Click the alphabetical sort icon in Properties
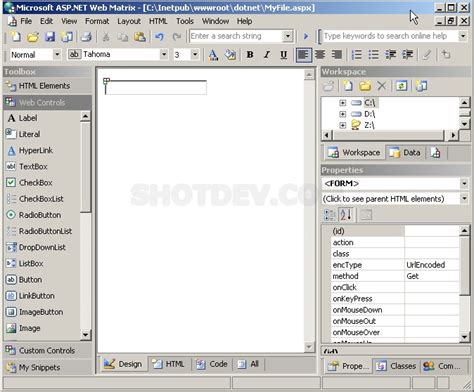 (346, 215)
